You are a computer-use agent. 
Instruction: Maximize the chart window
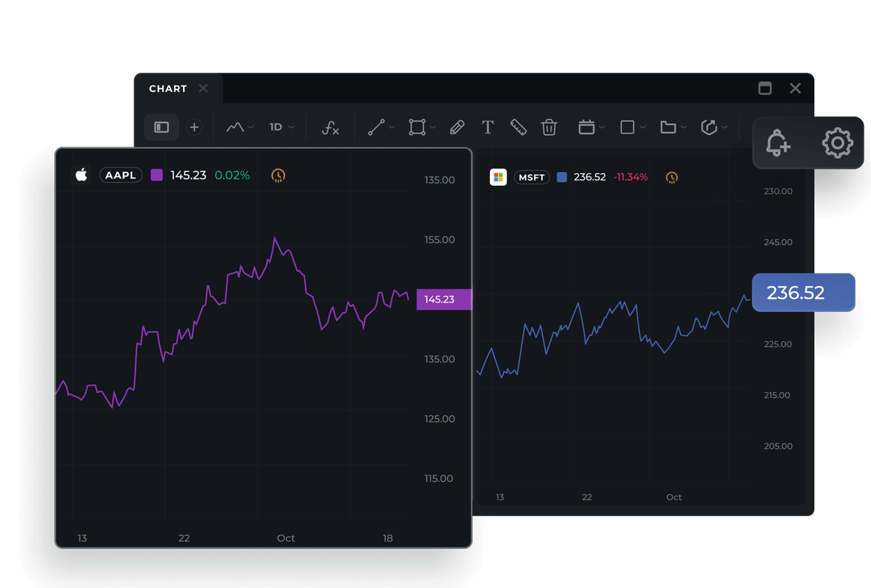(x=765, y=88)
